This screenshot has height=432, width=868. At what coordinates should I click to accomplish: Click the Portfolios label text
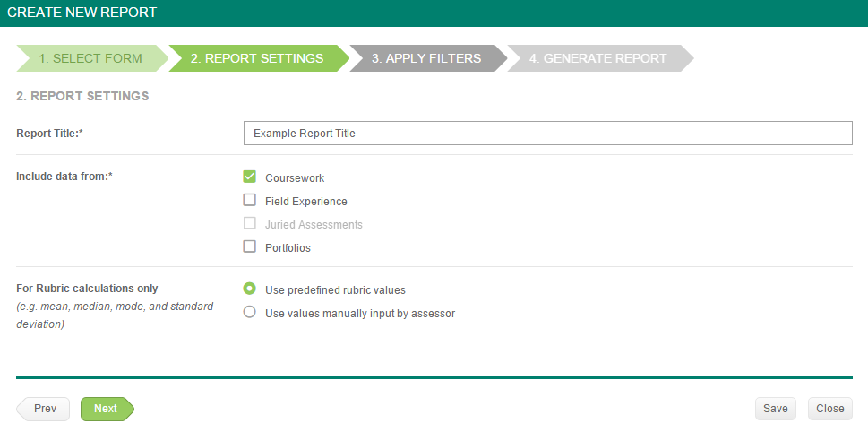click(x=288, y=248)
